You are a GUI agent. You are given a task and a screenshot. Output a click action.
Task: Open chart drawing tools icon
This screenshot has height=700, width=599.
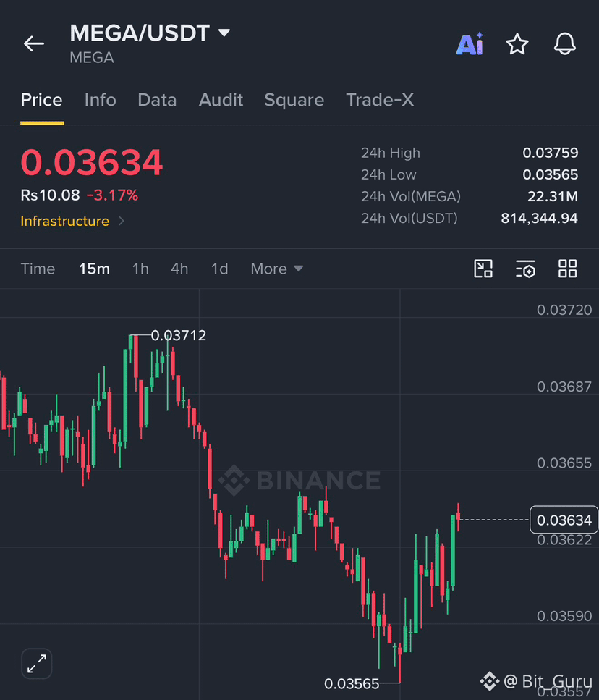tap(483, 269)
